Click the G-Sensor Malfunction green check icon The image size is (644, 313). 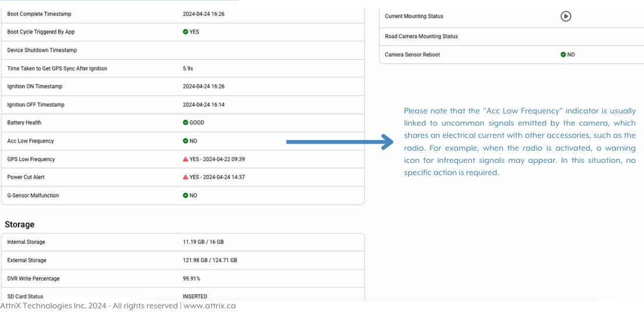(x=186, y=195)
